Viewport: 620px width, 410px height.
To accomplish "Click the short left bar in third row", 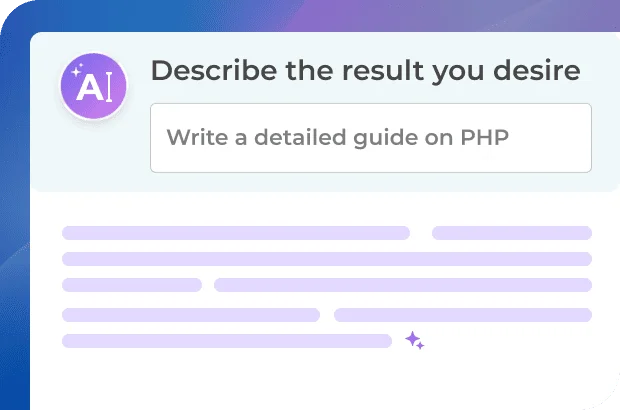I will coord(132,285).
